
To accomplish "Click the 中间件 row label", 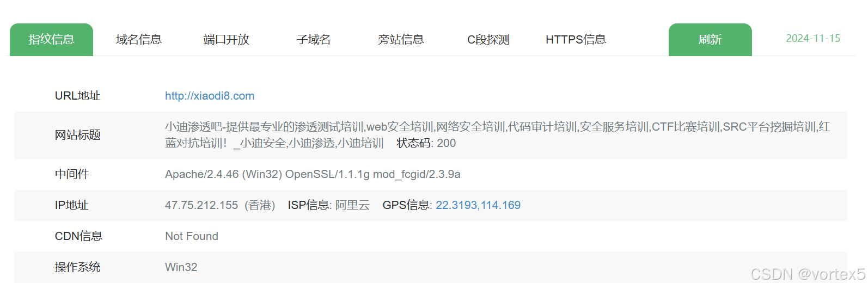I will (x=72, y=174).
